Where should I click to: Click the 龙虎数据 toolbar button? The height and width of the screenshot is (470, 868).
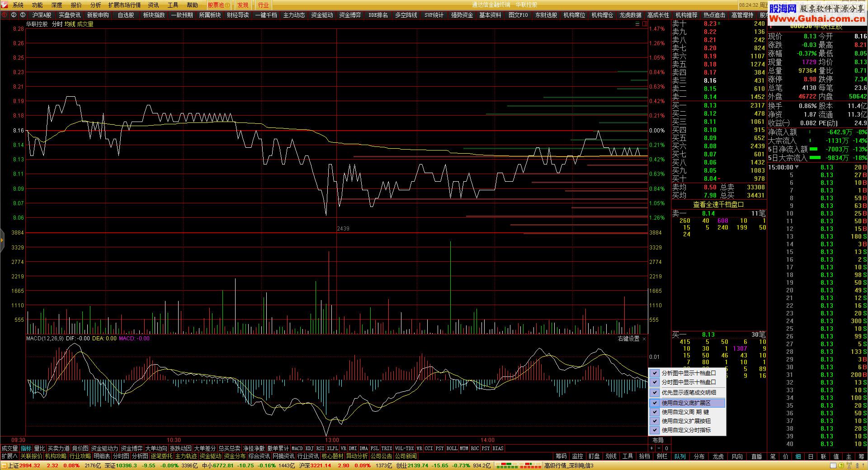point(630,15)
